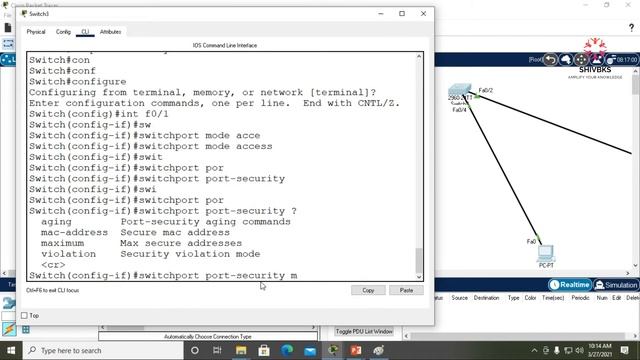The width and height of the screenshot is (640, 360).
Task: Switch to Simulation mode
Action: click(616, 284)
